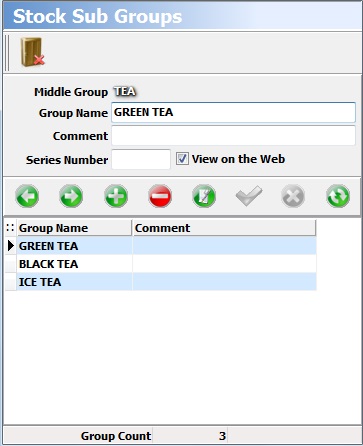Toggle the View on the Web checkbox
The height and width of the screenshot is (446, 363).
(x=182, y=159)
